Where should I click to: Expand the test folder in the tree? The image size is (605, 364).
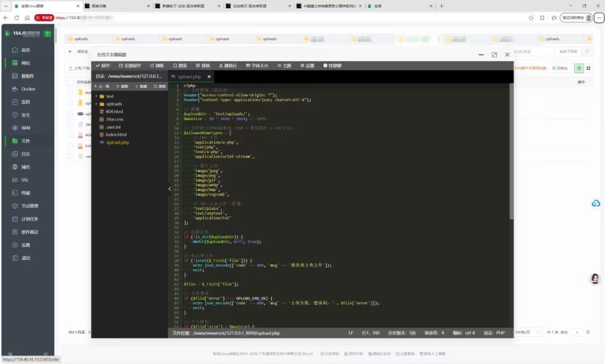click(x=96, y=96)
